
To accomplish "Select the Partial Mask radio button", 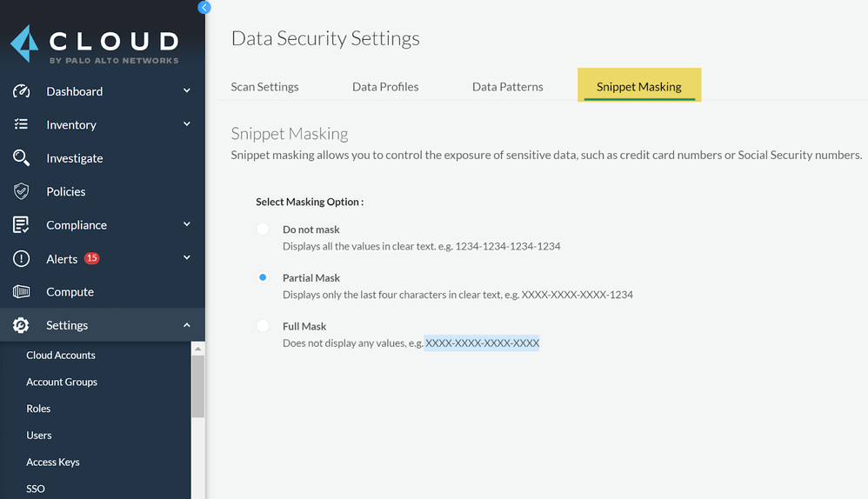I will (263, 278).
